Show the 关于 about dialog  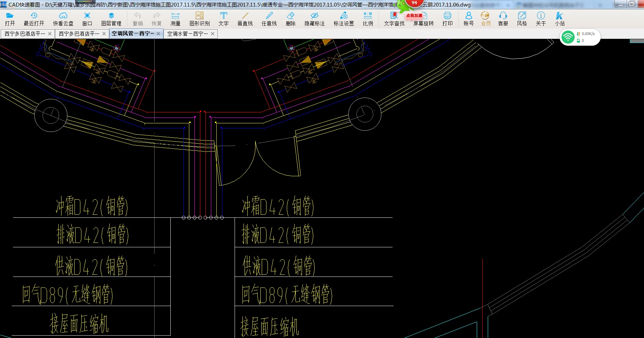tap(541, 19)
